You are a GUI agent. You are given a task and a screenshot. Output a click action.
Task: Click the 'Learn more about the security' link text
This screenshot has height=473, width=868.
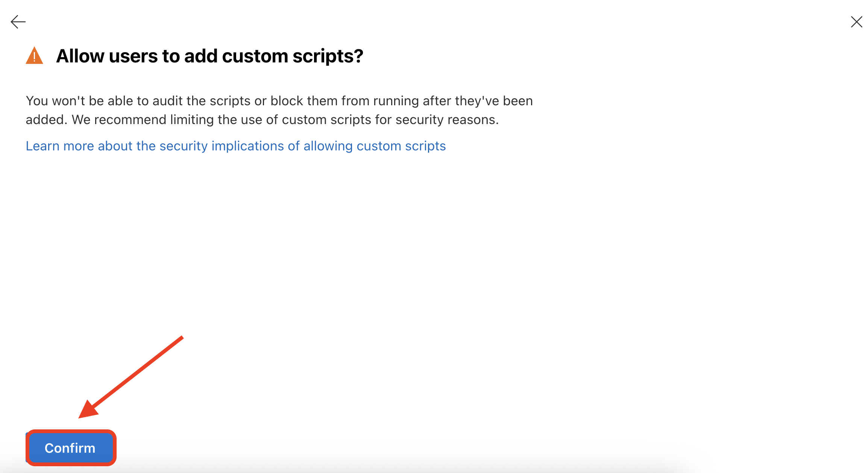pos(117,146)
